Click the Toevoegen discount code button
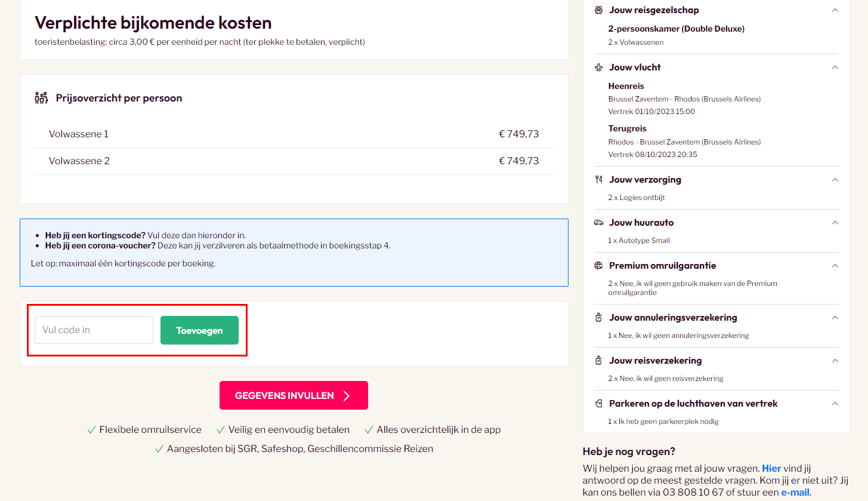The height and width of the screenshot is (501, 868). pyautogui.click(x=199, y=330)
